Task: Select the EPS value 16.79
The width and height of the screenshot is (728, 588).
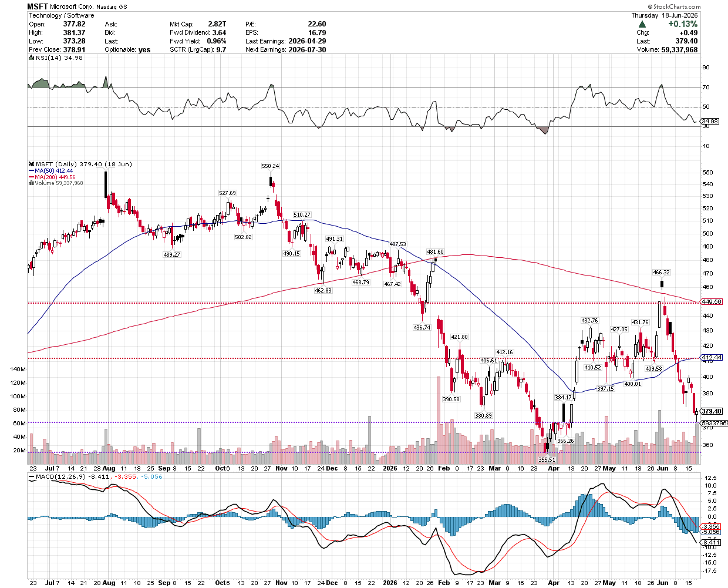Action: tap(317, 33)
